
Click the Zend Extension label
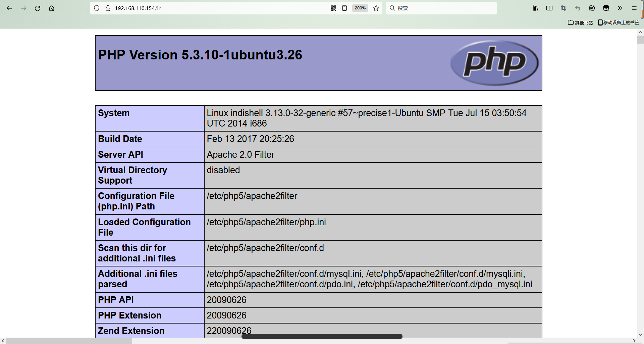click(131, 331)
